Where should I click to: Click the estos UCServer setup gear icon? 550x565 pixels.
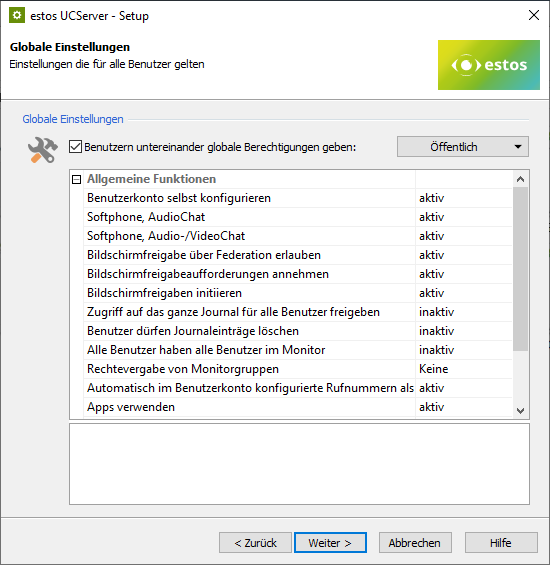[17, 15]
